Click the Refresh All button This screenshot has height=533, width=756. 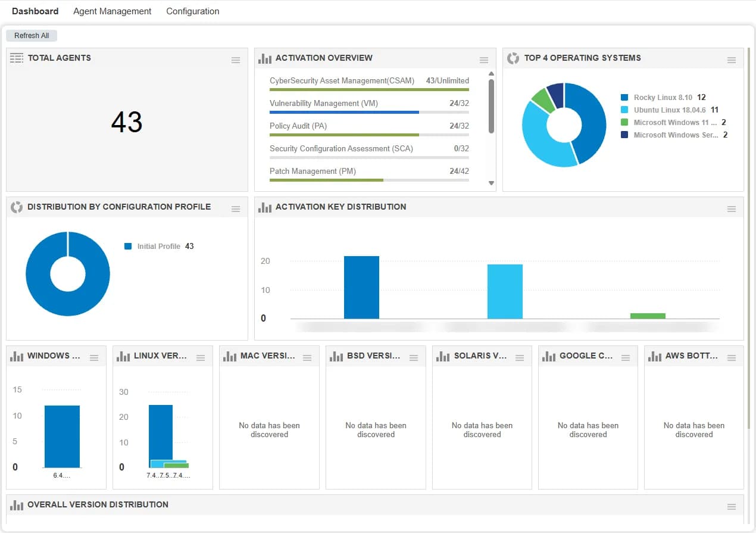32,36
